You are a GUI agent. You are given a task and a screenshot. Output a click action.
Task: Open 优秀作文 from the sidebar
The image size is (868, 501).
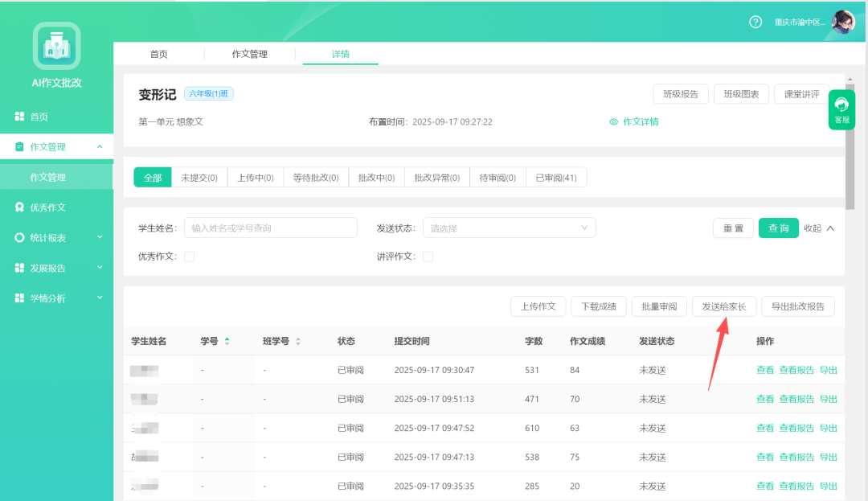pos(50,207)
